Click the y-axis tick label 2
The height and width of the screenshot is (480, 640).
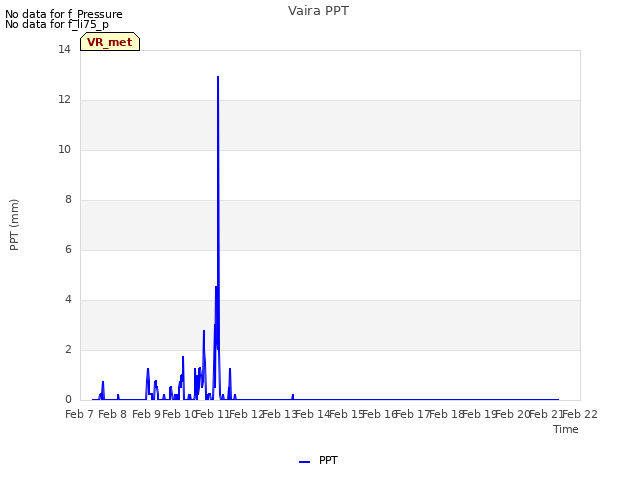click(x=68, y=349)
